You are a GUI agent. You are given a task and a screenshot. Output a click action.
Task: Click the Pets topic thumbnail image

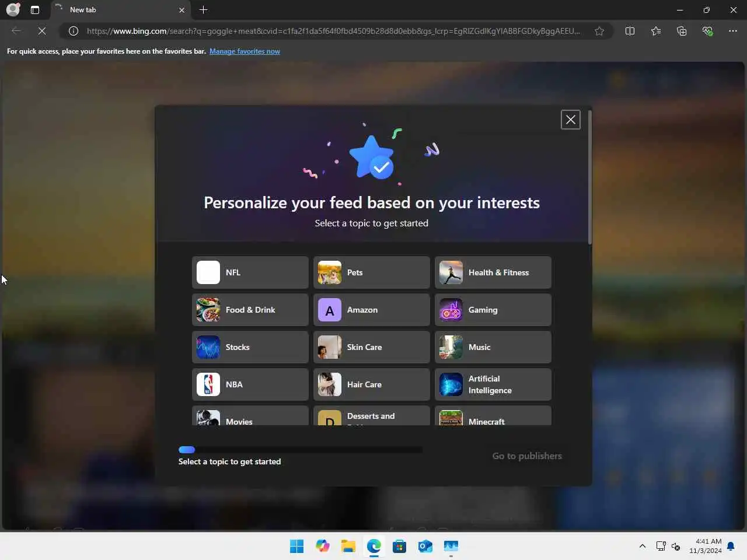coord(330,272)
